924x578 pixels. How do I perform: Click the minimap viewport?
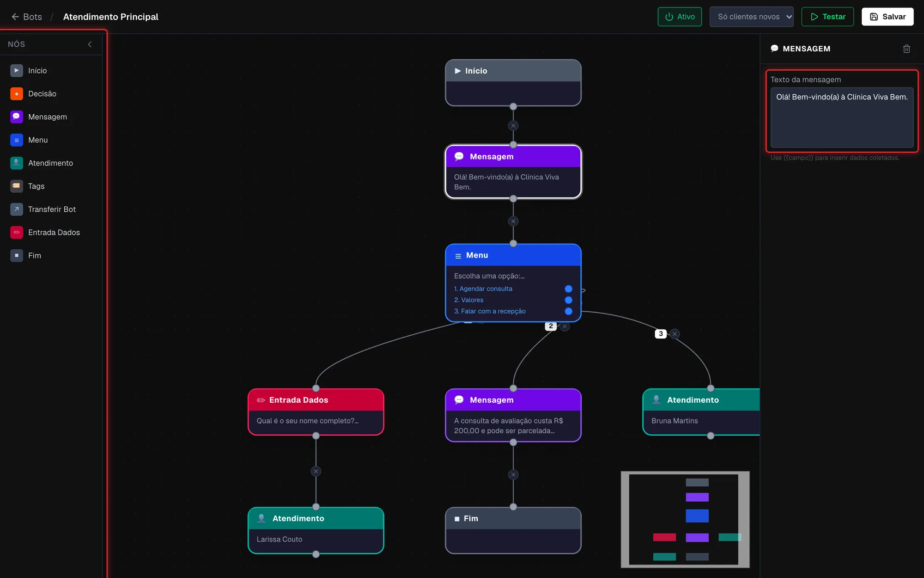point(685,519)
